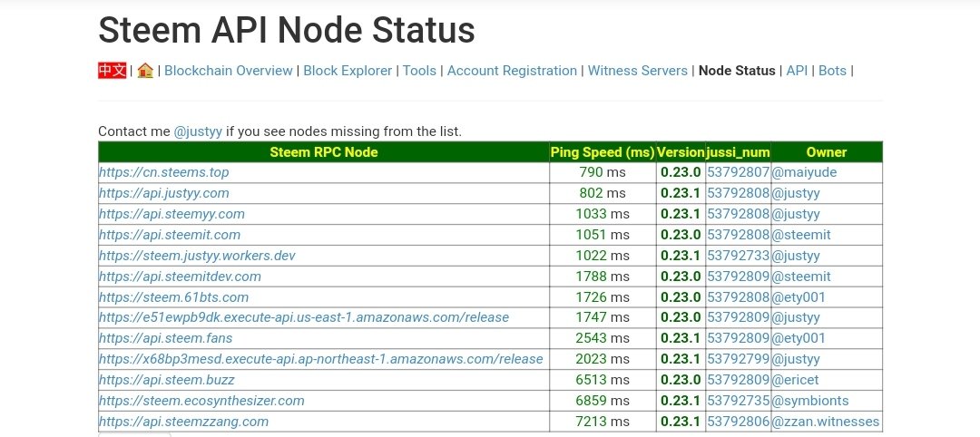
Task: Go to Block Explorer
Action: (348, 71)
